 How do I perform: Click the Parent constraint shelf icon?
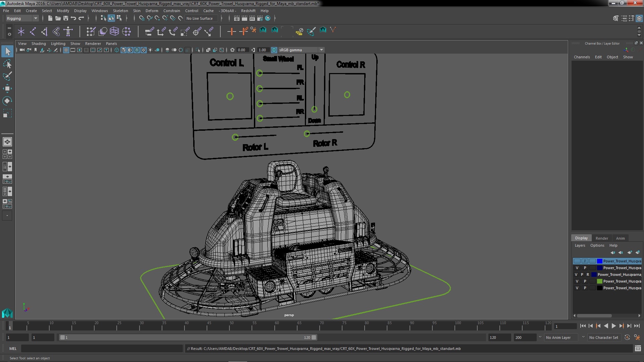coord(149,32)
